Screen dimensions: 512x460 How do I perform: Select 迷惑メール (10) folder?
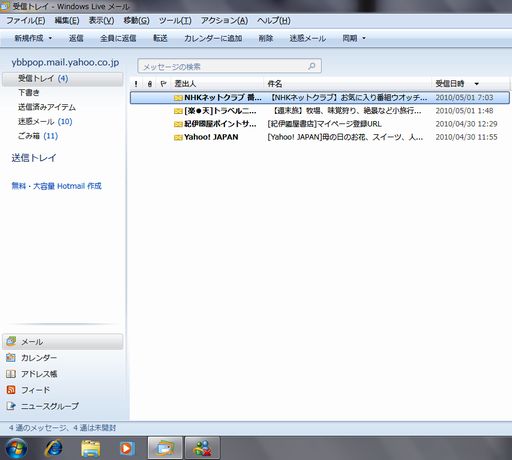(x=45, y=121)
